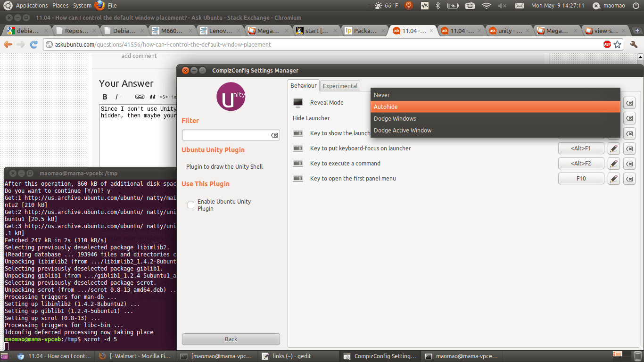
Task: Choose Dodge Windows from the dropdown
Action: pyautogui.click(x=495, y=118)
